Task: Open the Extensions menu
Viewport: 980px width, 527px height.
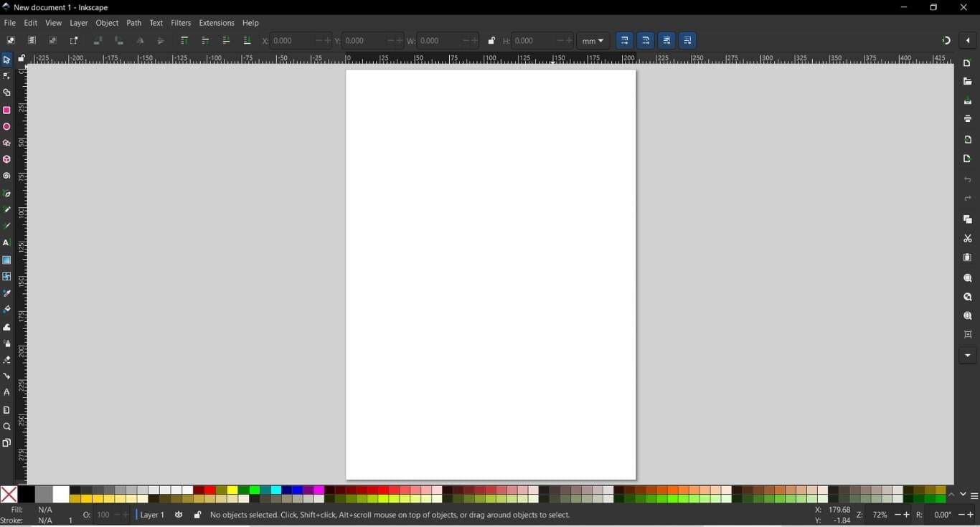Action: [x=216, y=23]
